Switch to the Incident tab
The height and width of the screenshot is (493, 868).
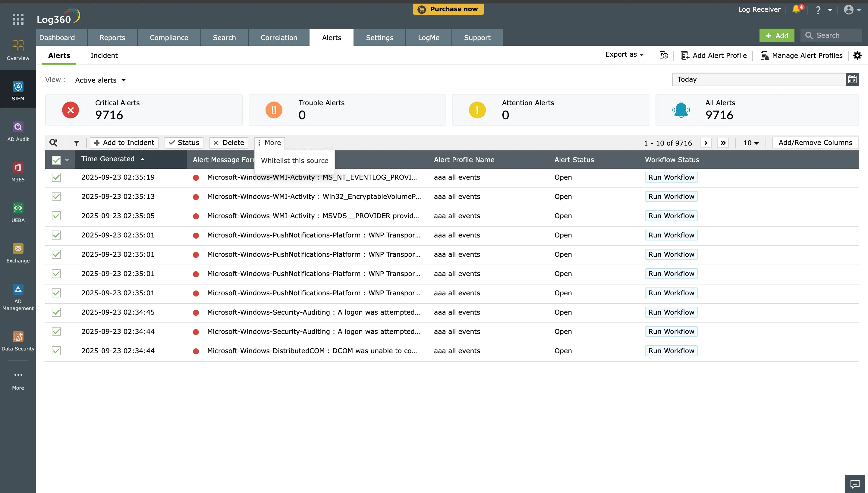[x=104, y=55]
